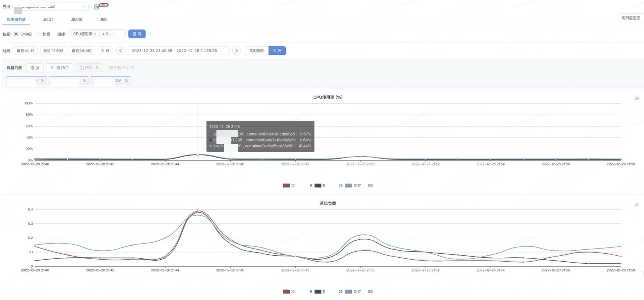The width and height of the screenshot is (644, 300).
Task: Select 分钟级 granularity radio button
Action: coord(16,34)
